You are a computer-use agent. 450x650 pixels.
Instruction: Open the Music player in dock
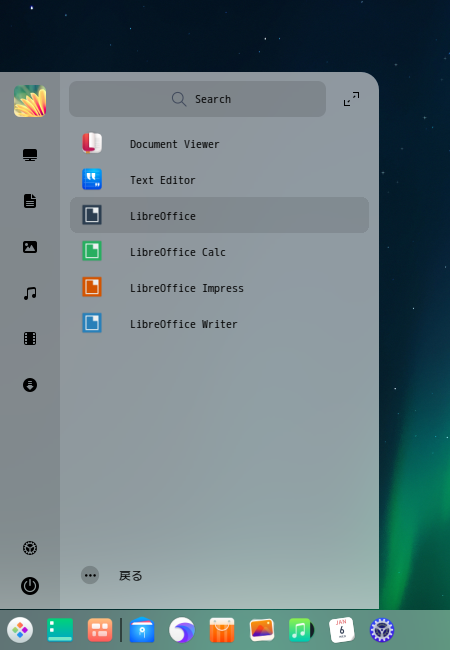pyautogui.click(x=301, y=630)
